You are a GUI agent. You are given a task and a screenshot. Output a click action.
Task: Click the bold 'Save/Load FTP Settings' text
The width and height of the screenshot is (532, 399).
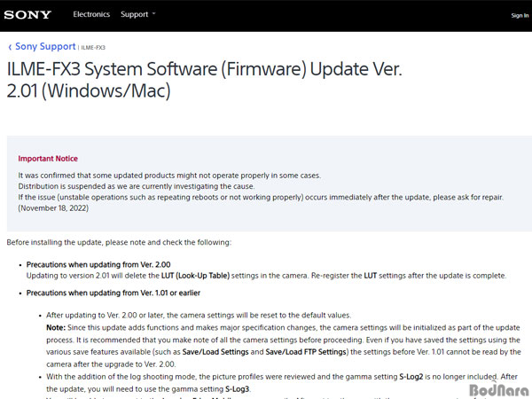tap(306, 352)
